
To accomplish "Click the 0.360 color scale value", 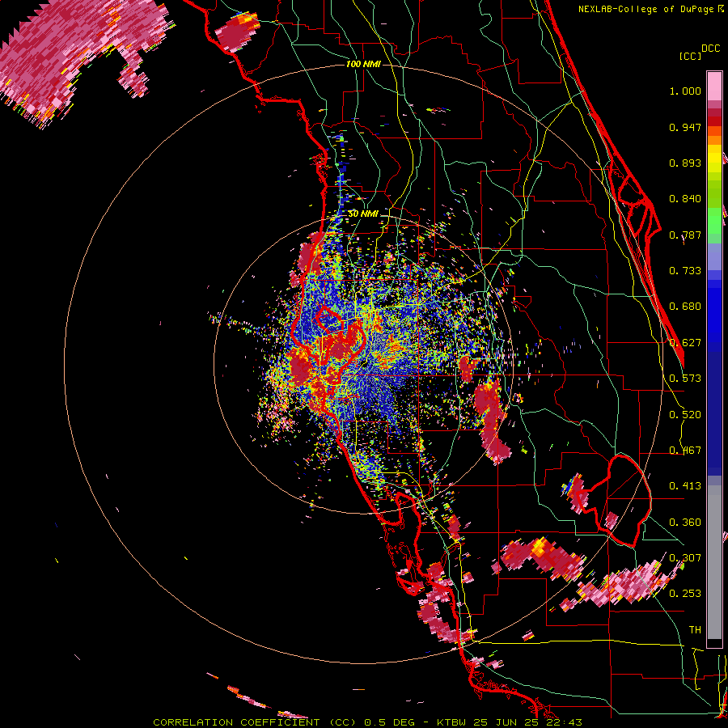I will (685, 523).
